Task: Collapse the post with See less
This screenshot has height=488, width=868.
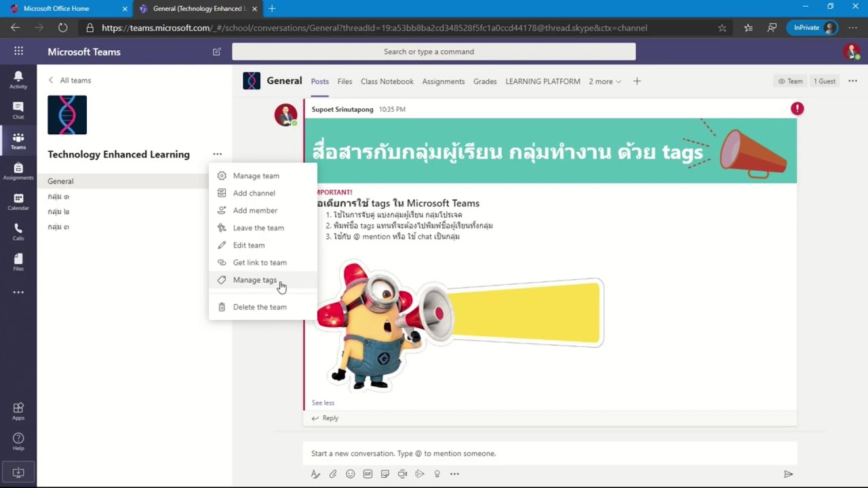Action: click(x=323, y=403)
